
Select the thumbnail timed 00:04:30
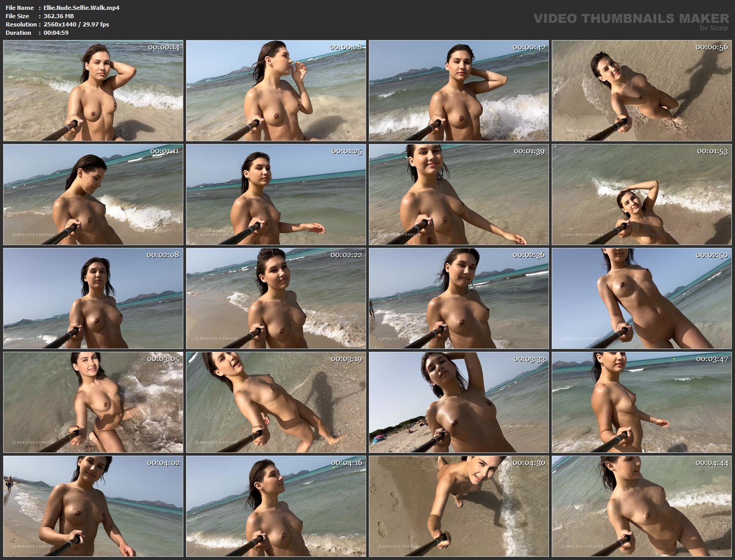coord(459,506)
